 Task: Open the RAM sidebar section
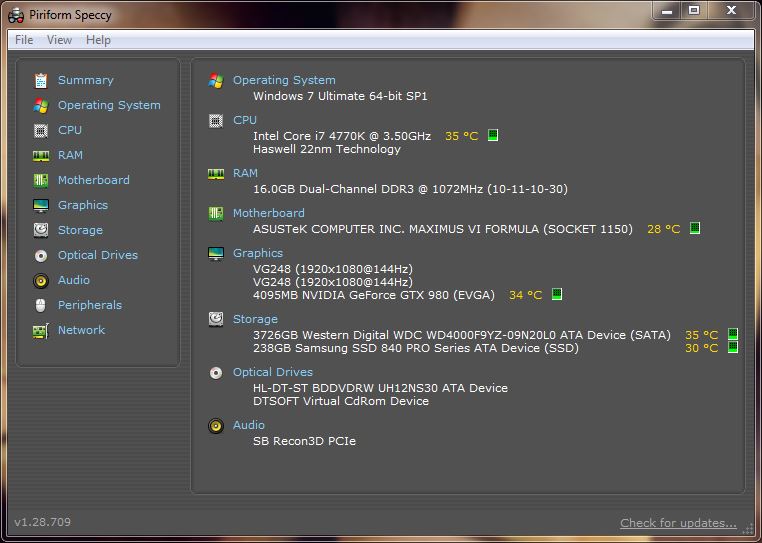70,155
